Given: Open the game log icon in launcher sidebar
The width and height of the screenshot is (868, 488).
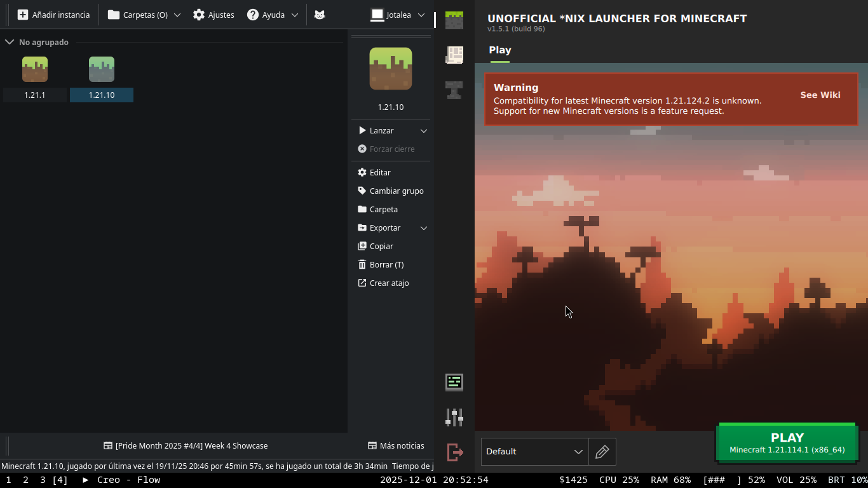Looking at the screenshot, I should (454, 382).
